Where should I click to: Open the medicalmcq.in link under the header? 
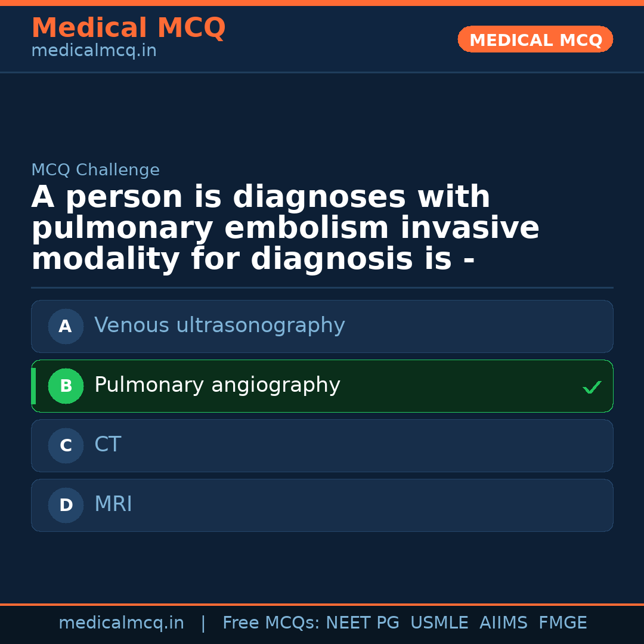[x=94, y=51]
